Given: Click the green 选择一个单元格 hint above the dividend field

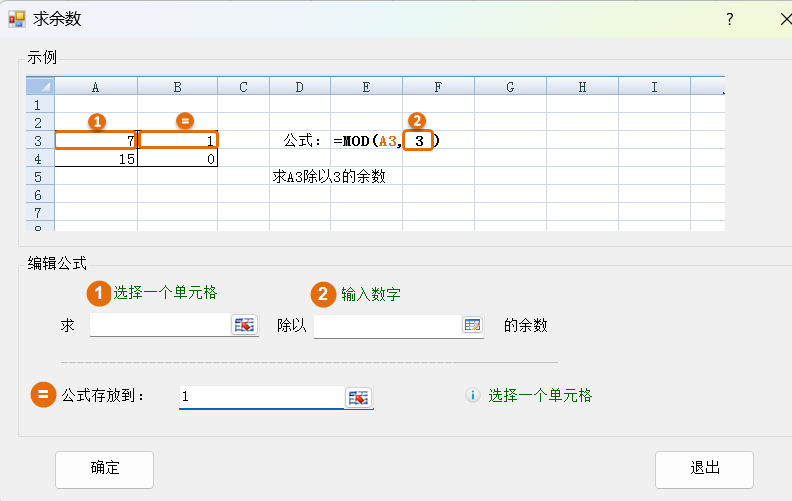Looking at the screenshot, I should (x=165, y=293).
